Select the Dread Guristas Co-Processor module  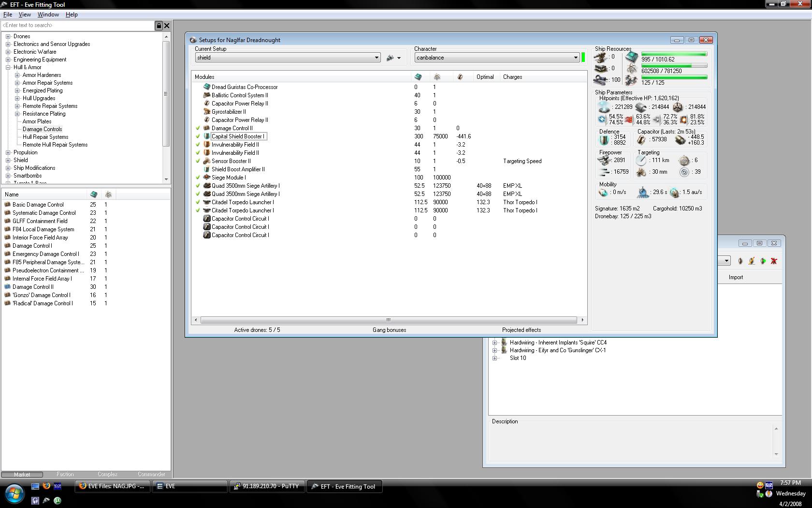(245, 87)
